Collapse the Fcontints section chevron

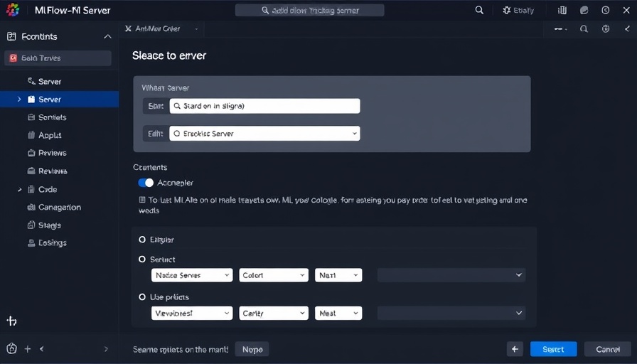click(107, 36)
